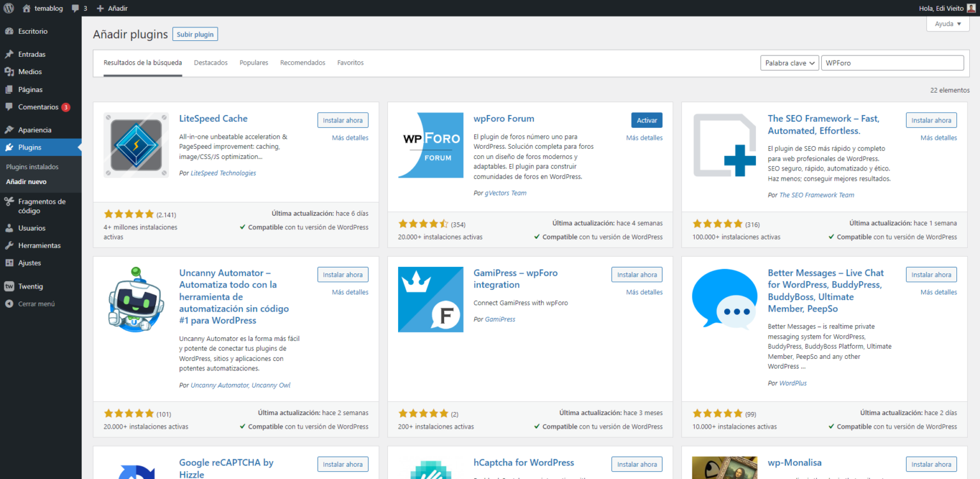Click the WordPress logo in the admin bar

click(x=8, y=8)
